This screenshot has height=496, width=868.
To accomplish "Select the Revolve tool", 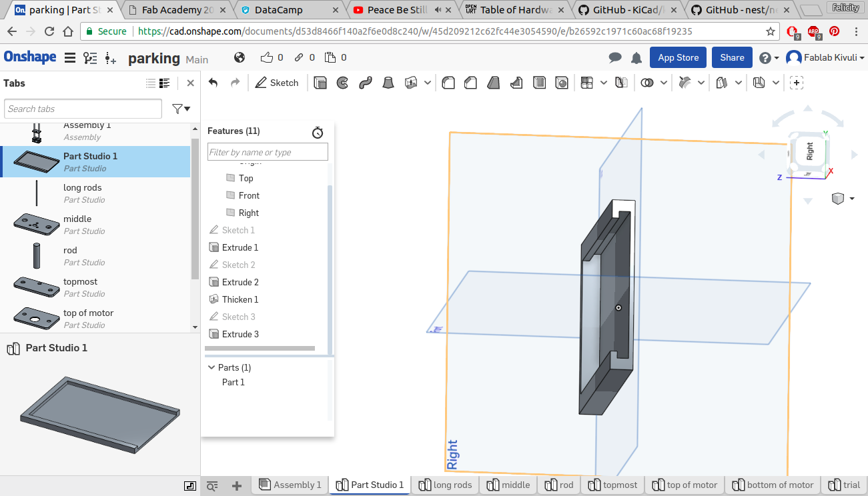I will [342, 83].
